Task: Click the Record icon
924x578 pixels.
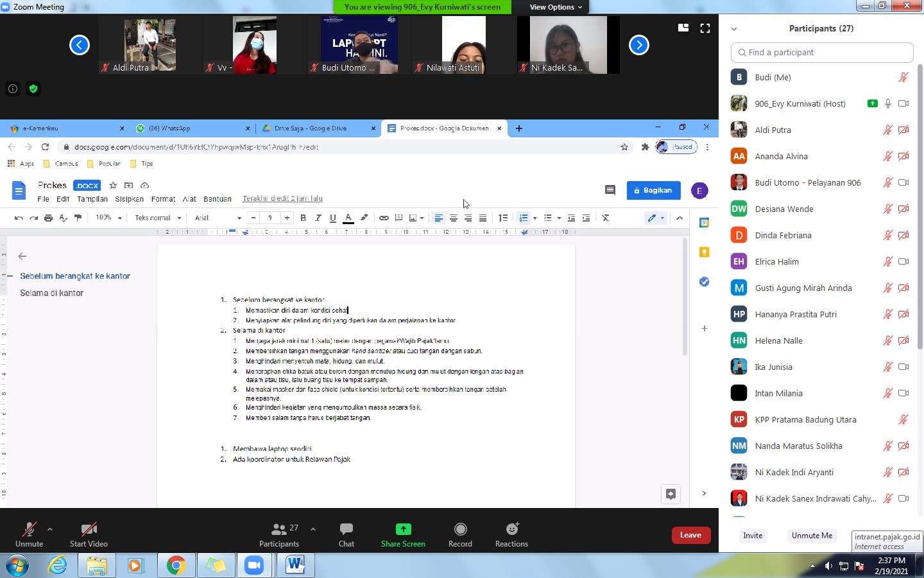Action: click(x=460, y=529)
